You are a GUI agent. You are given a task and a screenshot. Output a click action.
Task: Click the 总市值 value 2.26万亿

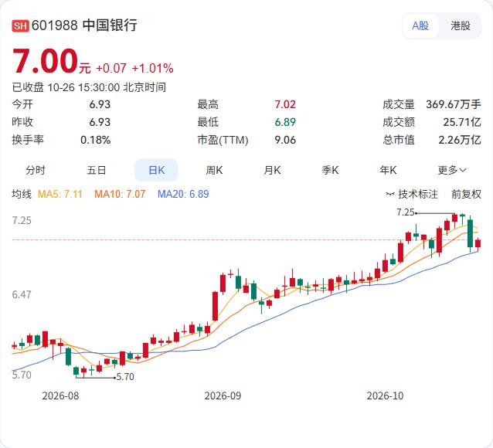click(460, 140)
